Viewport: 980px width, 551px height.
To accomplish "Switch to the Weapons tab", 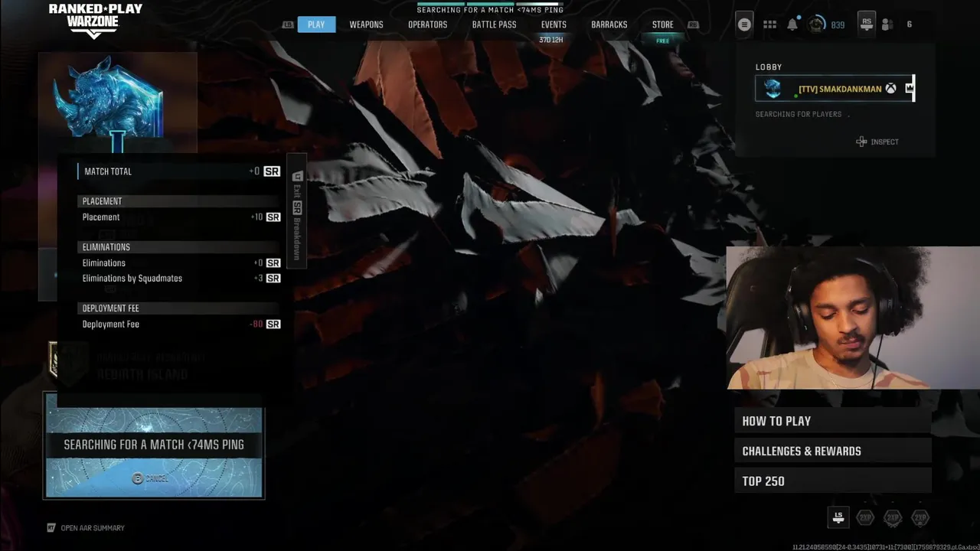I will click(366, 24).
